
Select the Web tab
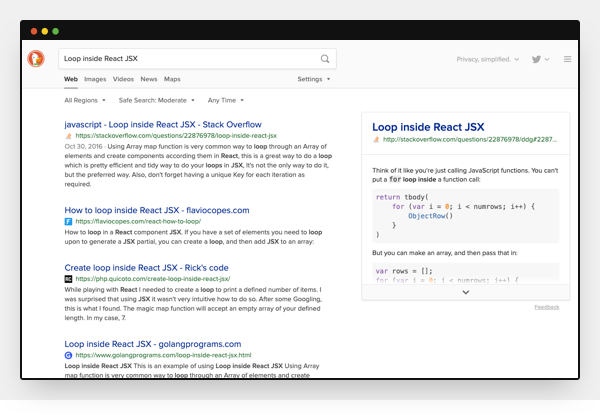coord(71,79)
